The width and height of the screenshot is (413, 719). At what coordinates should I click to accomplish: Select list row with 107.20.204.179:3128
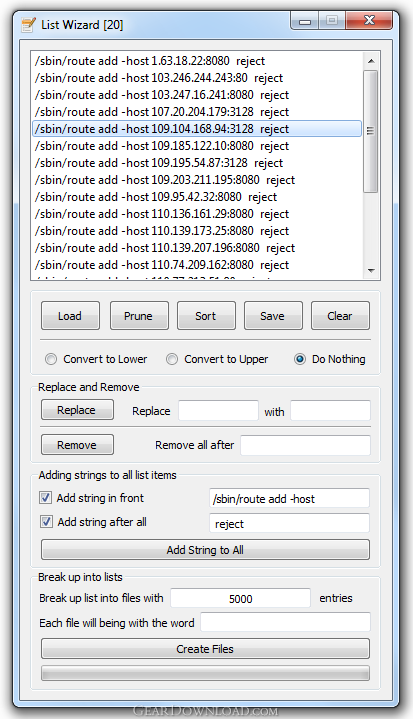click(197, 112)
